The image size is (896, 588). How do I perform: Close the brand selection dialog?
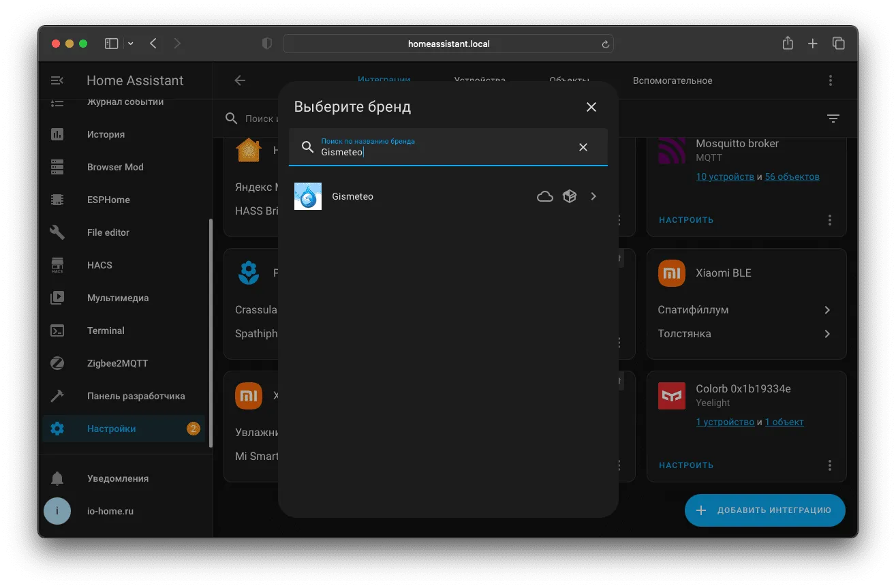[x=591, y=107]
